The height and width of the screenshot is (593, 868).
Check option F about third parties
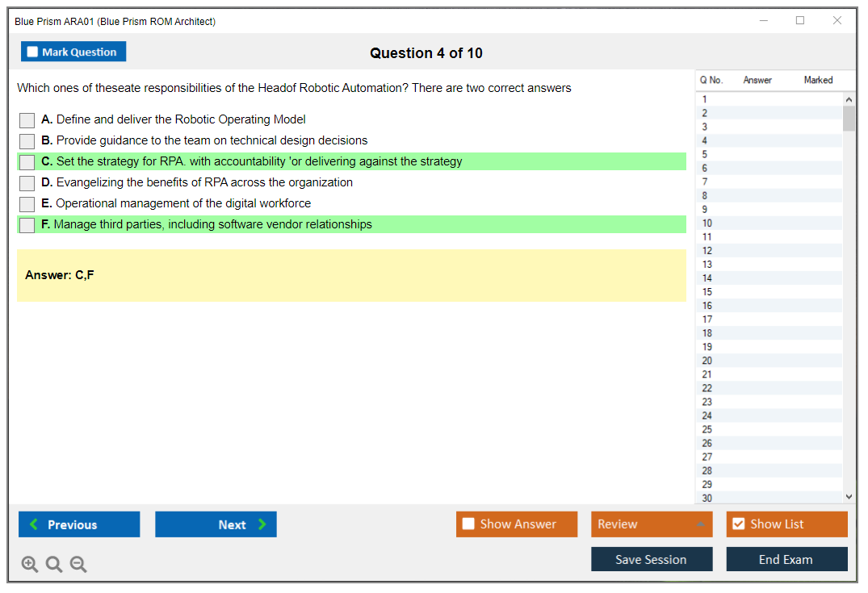click(27, 225)
